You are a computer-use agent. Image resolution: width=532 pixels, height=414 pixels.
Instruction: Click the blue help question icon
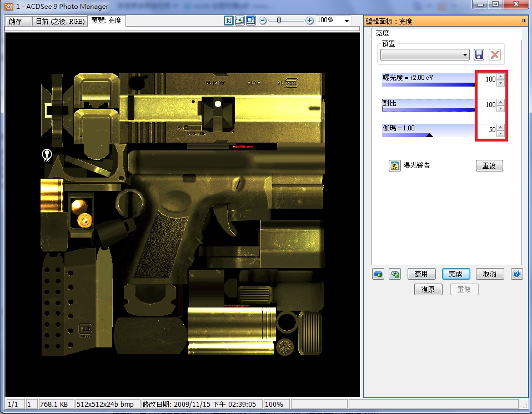point(517,274)
